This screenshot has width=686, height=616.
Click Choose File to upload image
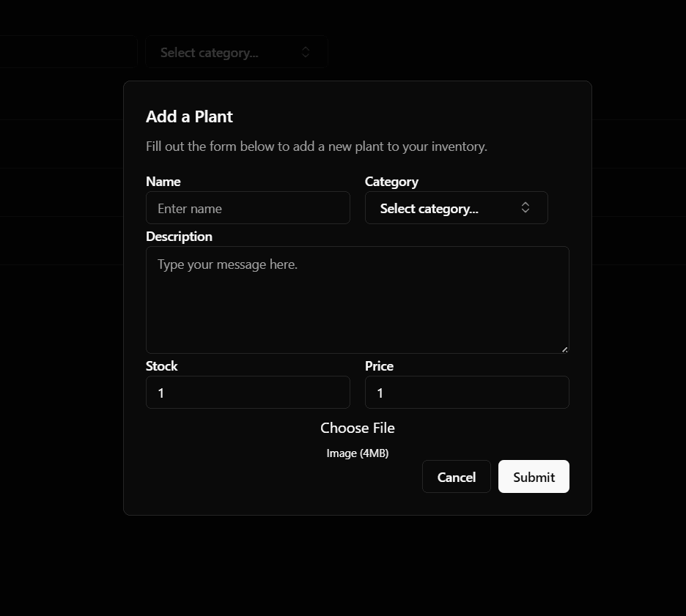[x=357, y=428]
